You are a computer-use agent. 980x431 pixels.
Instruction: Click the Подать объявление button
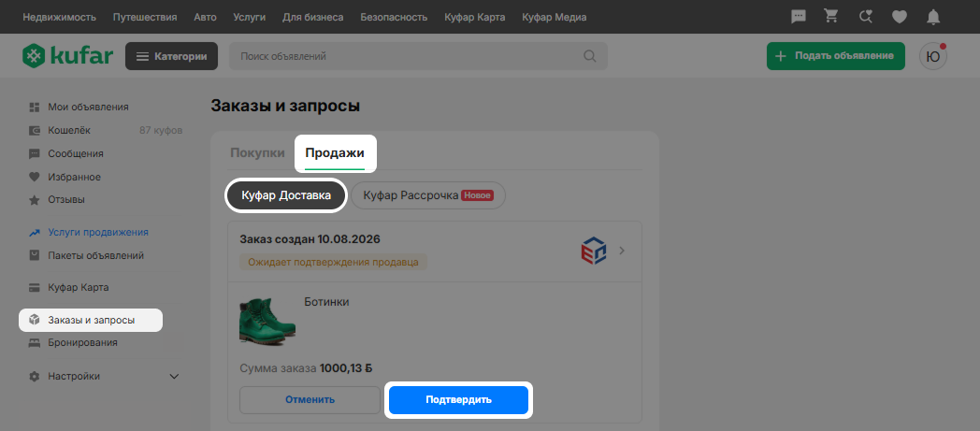[836, 56]
